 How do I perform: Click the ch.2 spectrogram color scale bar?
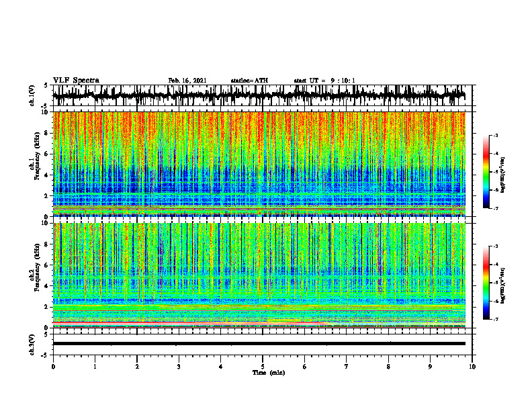click(486, 283)
